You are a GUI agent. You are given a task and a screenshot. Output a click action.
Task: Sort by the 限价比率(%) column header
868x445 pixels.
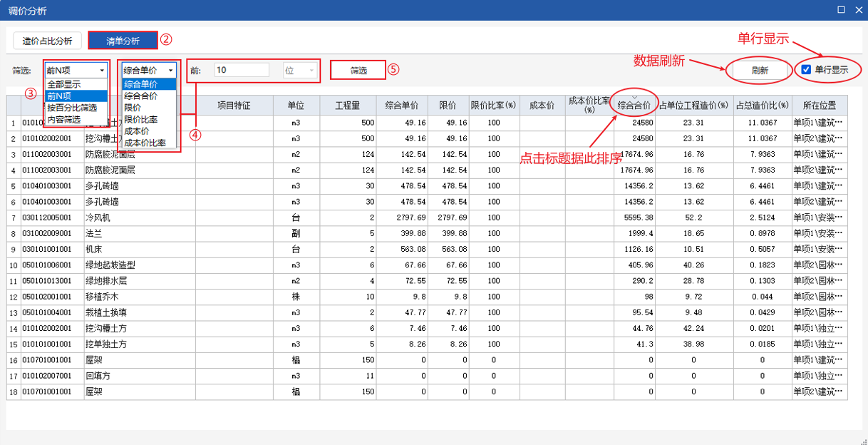494,106
